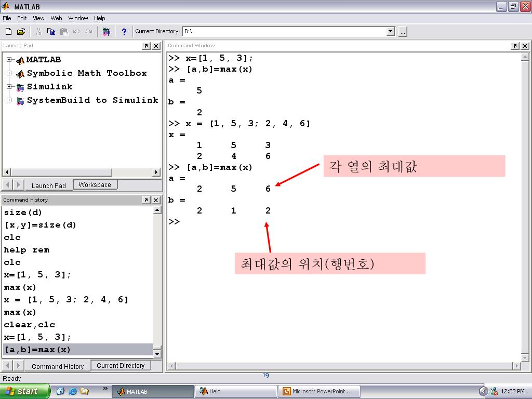Expand SystemBuild to Simulink node
The width and height of the screenshot is (532, 399).
9,100
